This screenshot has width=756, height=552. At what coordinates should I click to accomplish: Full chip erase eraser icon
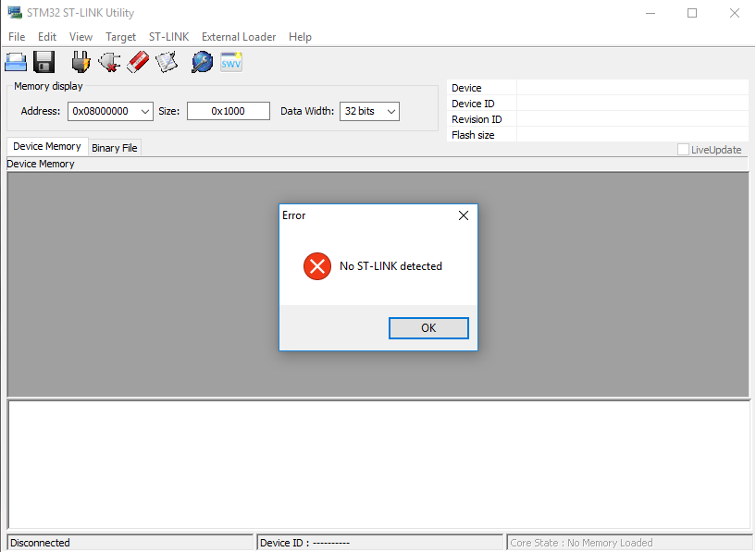point(138,62)
